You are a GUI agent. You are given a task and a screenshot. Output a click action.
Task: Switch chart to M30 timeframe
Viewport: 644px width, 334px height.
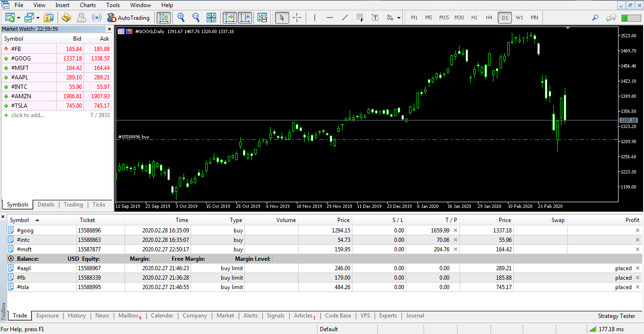[459, 18]
